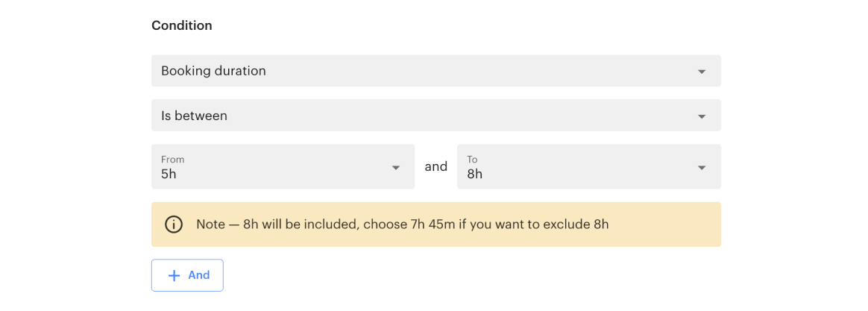Click the Is between operator field
The width and height of the screenshot is (868, 311).
click(418, 116)
